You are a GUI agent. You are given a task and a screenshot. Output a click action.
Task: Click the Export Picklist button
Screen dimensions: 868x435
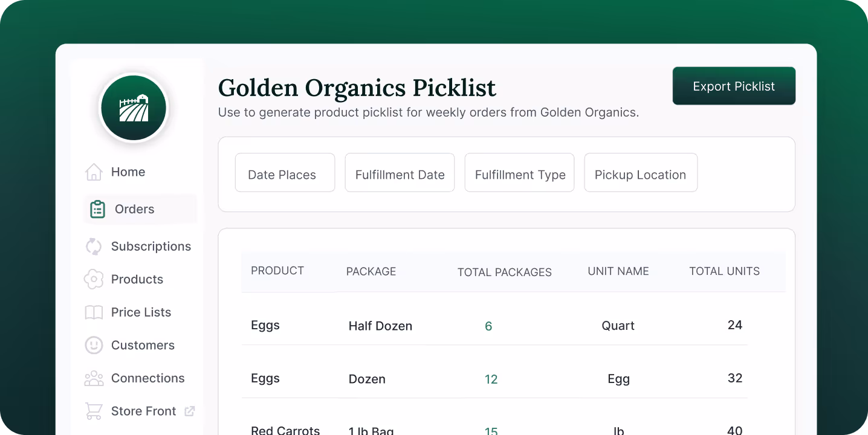(x=733, y=86)
